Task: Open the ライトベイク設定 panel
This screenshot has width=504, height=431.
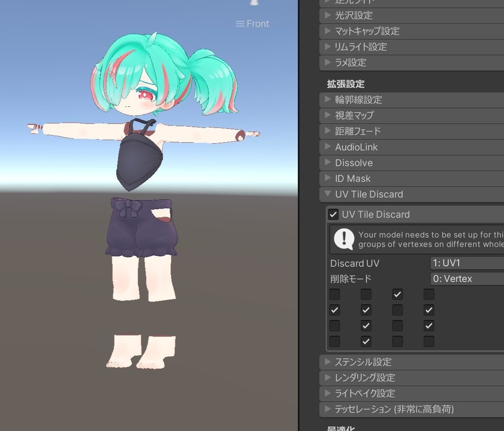Action: coord(328,393)
